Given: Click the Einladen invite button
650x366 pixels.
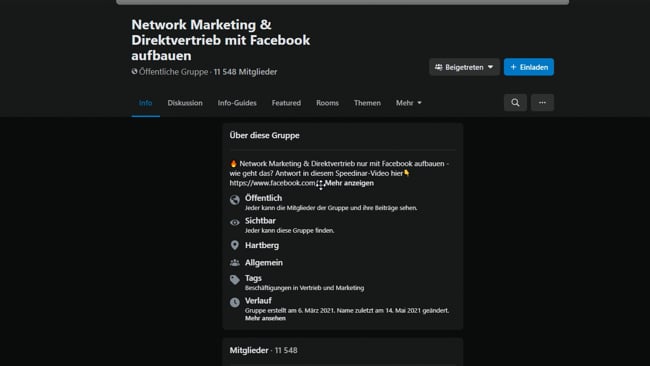Looking at the screenshot, I should (529, 67).
